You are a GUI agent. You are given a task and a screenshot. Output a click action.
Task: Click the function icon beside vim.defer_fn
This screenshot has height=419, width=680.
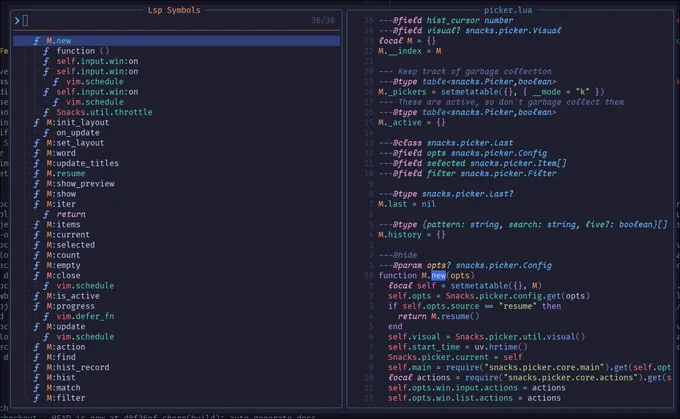46,316
